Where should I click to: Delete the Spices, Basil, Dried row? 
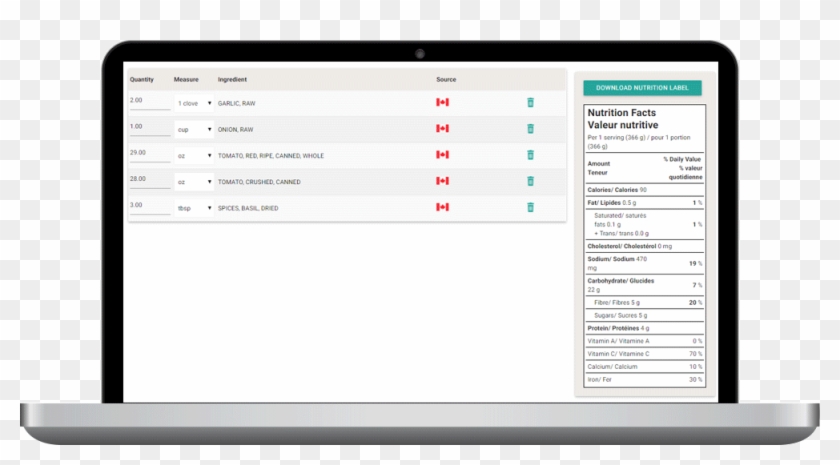pos(530,207)
